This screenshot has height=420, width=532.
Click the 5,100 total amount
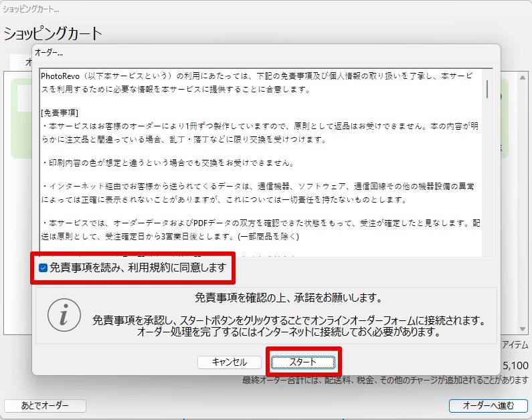[x=515, y=365]
